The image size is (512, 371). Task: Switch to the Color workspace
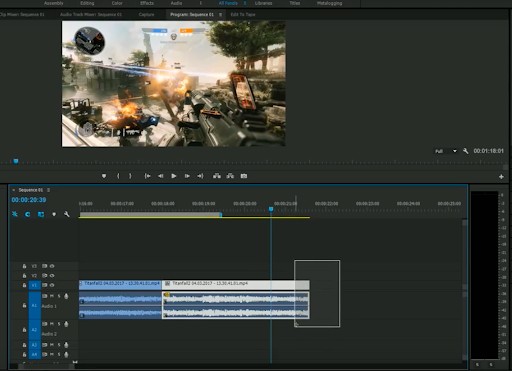[x=117, y=3]
